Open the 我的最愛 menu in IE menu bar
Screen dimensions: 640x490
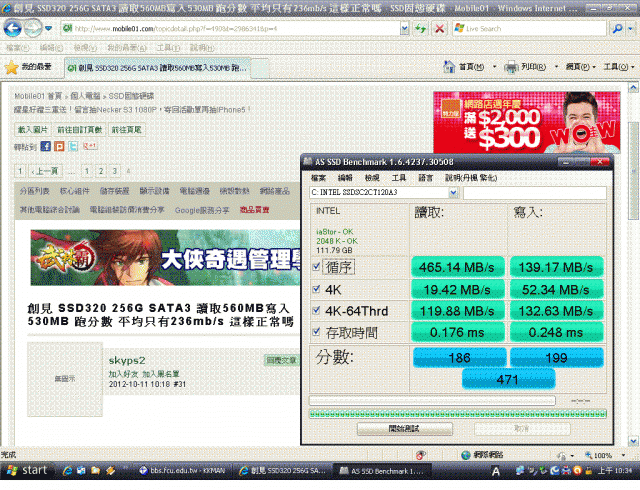click(x=127, y=48)
